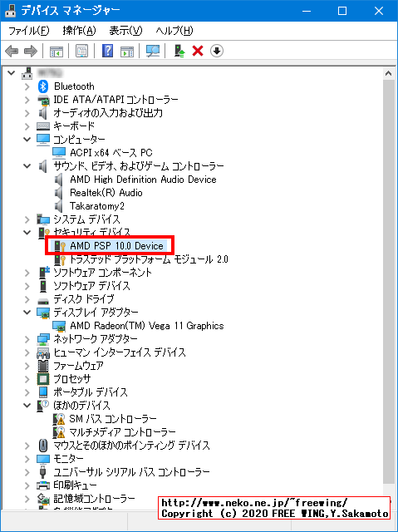The image size is (398, 532).
Task: Select AMD High Definition Audio Device
Action: pyautogui.click(x=143, y=180)
